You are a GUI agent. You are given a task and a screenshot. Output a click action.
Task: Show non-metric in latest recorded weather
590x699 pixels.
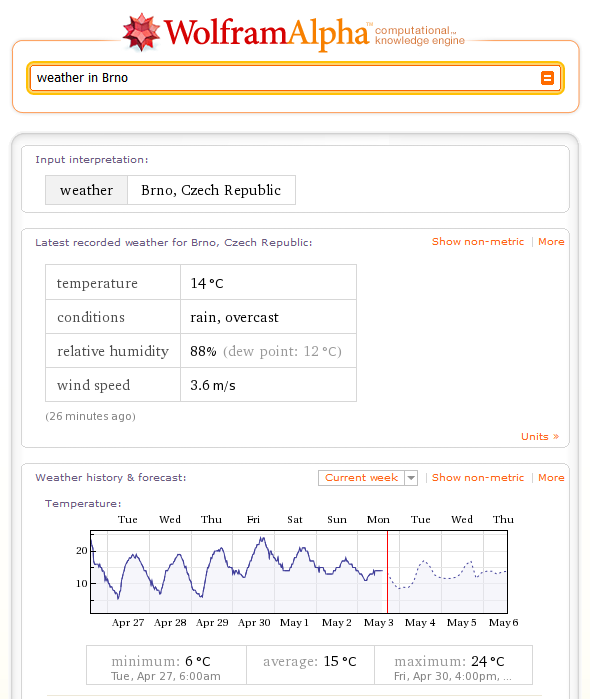478,242
